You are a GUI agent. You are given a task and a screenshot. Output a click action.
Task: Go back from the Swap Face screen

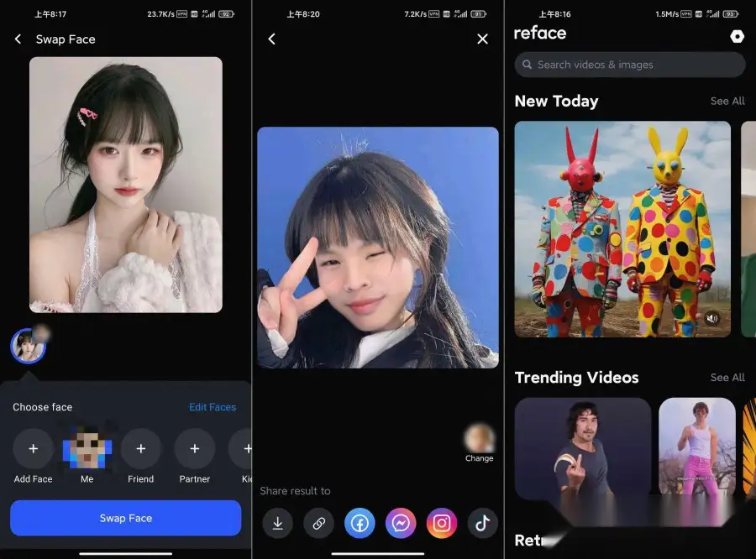18,39
